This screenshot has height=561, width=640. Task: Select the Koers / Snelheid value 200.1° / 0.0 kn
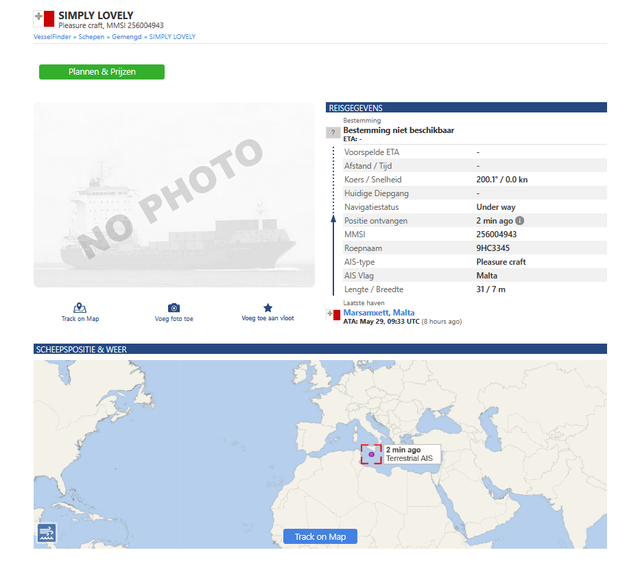(502, 180)
